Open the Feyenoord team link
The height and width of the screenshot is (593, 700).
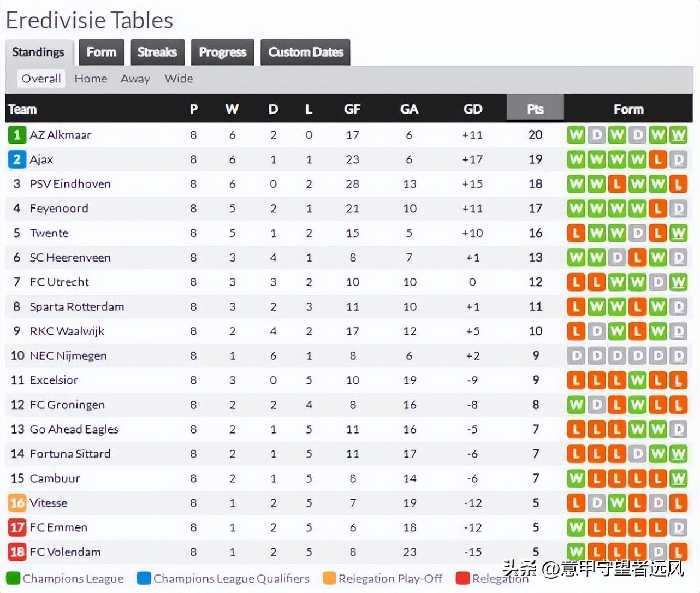click(59, 209)
